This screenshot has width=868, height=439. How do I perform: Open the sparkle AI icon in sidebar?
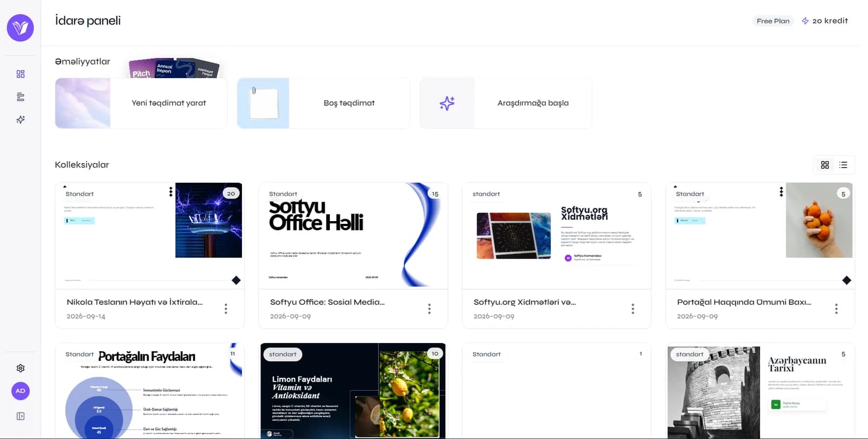pyautogui.click(x=21, y=120)
